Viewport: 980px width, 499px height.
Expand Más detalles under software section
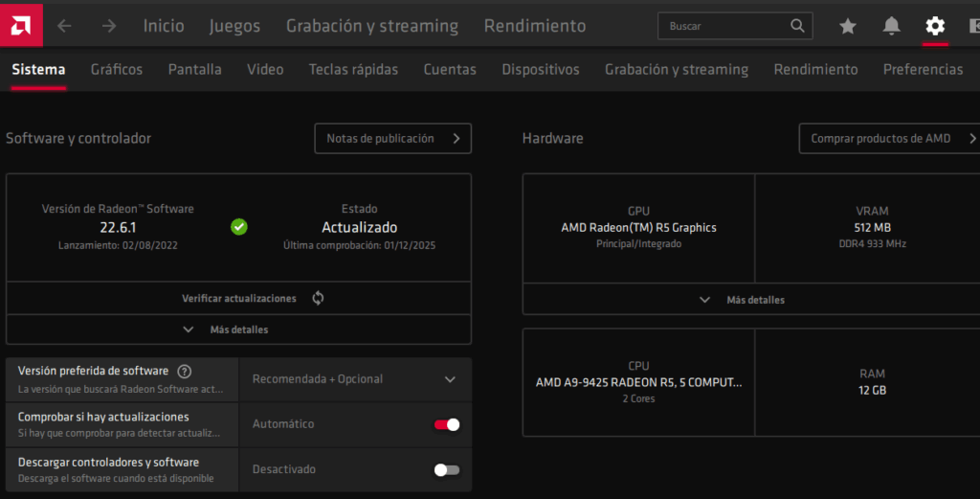[x=238, y=329]
